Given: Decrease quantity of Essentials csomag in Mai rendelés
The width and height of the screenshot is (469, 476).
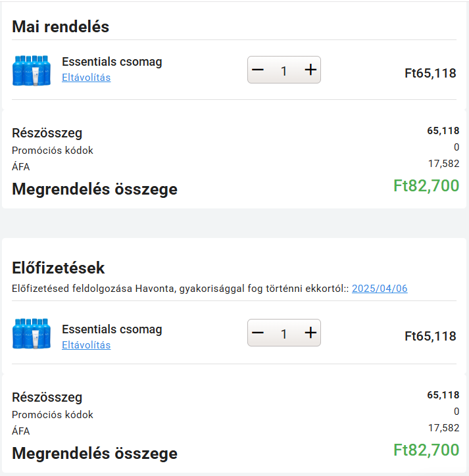Looking at the screenshot, I should pyautogui.click(x=258, y=70).
